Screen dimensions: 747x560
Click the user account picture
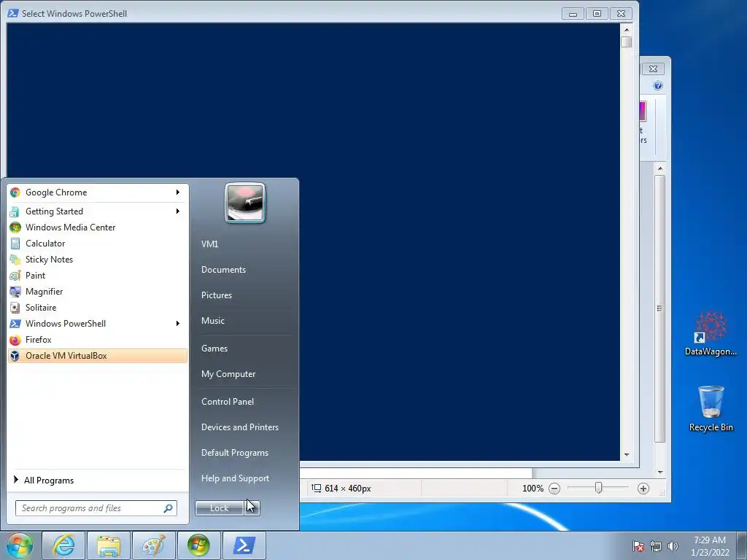245,203
